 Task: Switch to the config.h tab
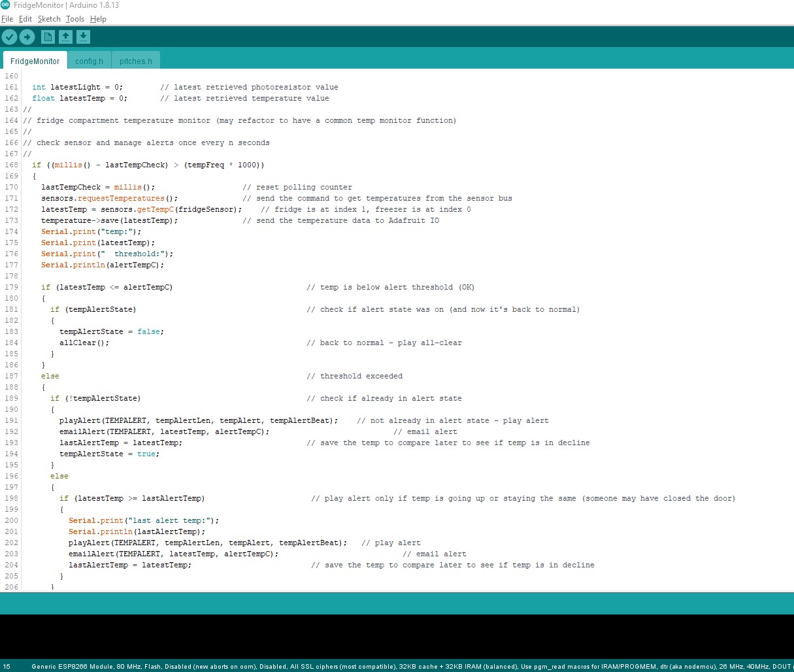pyautogui.click(x=89, y=61)
